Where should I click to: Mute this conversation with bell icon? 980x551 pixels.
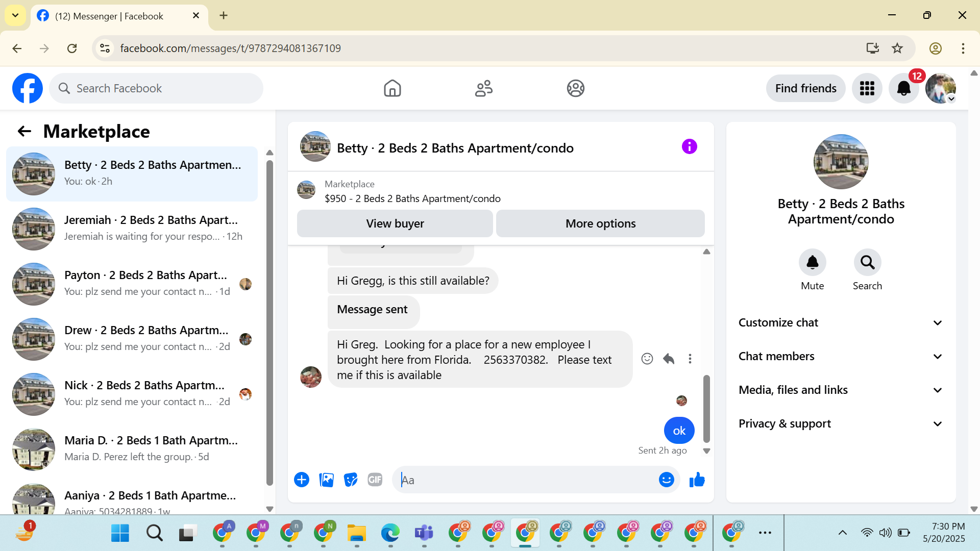click(x=812, y=263)
